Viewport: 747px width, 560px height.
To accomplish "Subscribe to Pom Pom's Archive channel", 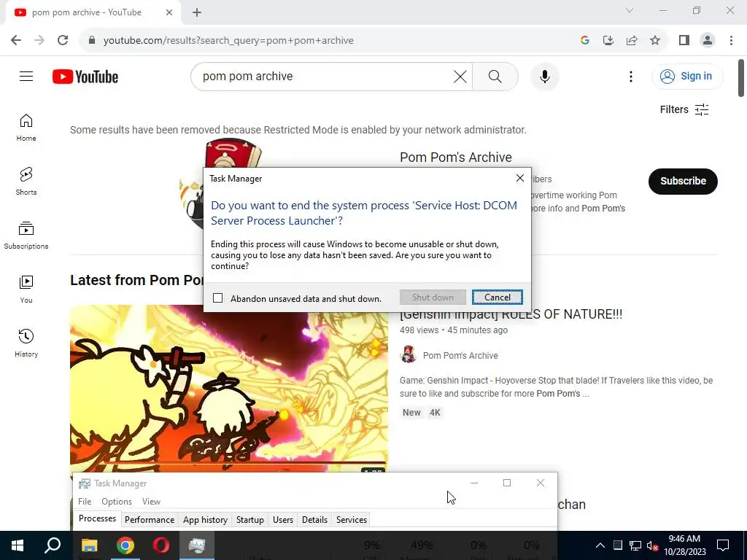I will point(683,181).
